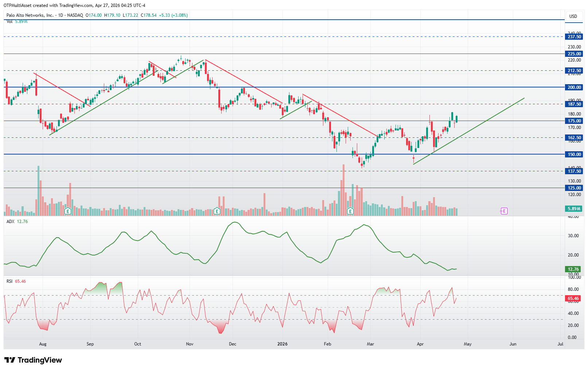Select the 237.50 price label
Viewport: 588px width, 371px height.
click(x=574, y=37)
